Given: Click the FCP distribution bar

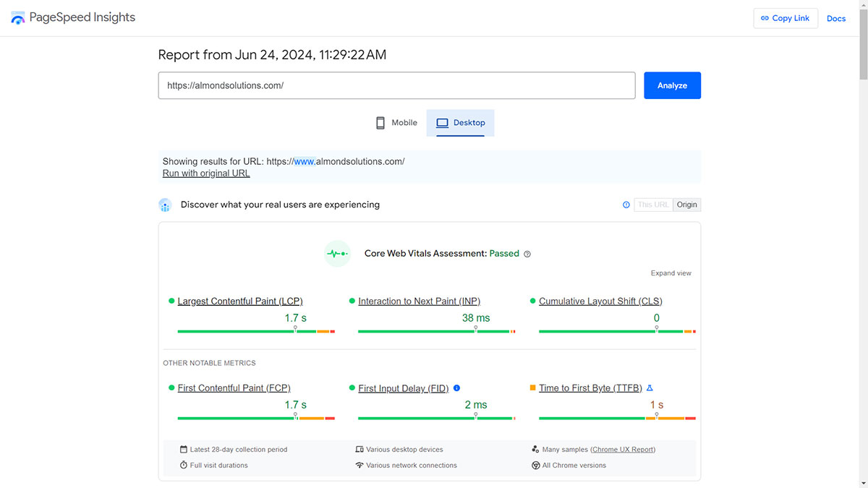Looking at the screenshot, I should 256,418.
